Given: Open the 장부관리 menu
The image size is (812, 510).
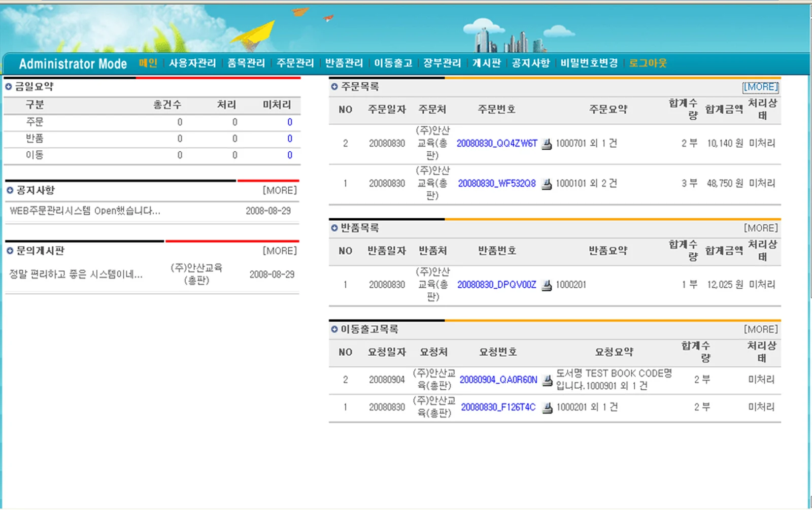Looking at the screenshot, I should click(x=442, y=63).
